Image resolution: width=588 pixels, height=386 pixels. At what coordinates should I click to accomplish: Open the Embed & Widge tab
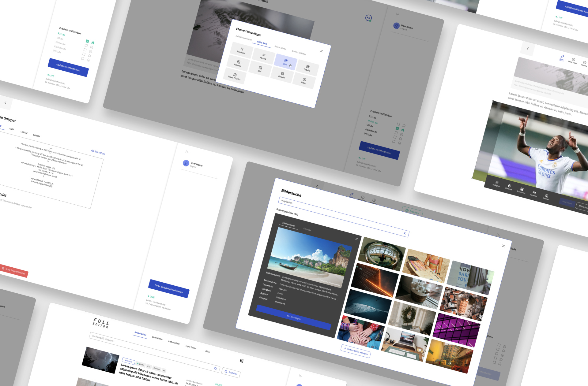299,53
